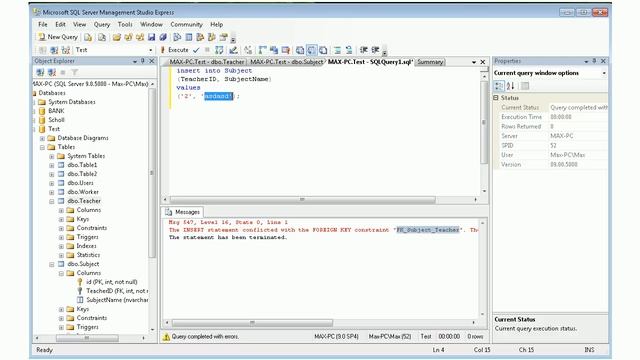Click the Open File folder icon
640x360 pixels.
point(117,38)
